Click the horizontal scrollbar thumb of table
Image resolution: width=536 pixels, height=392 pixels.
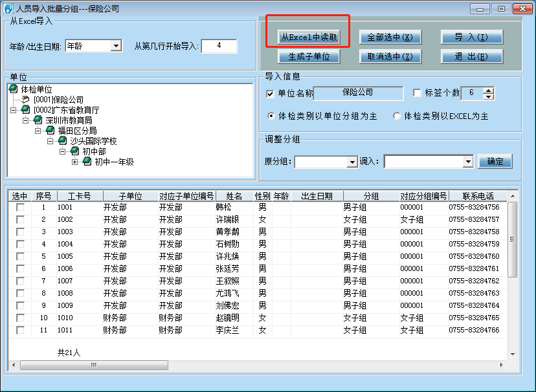94,365
